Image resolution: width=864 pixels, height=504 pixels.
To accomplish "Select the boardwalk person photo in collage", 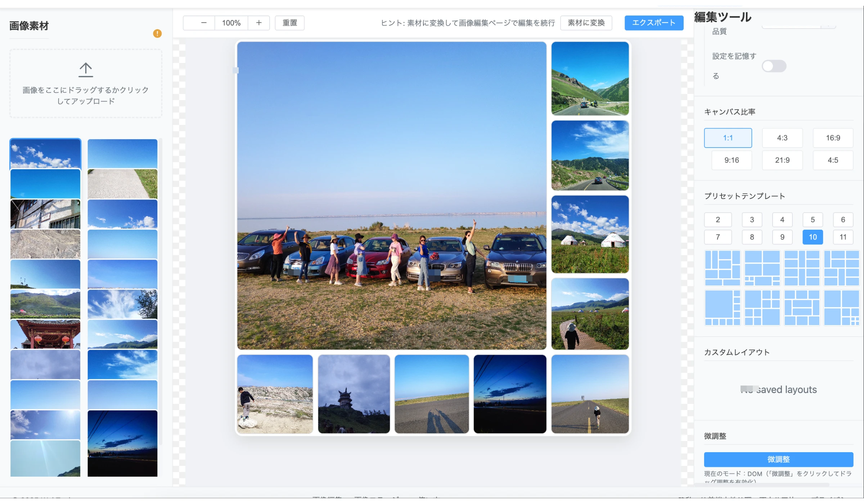I will click(x=590, y=314).
